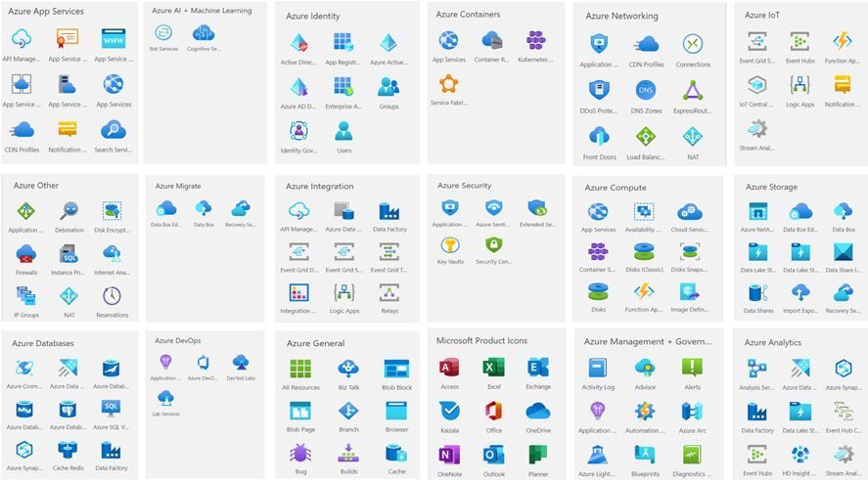This screenshot has height=480, width=868.
Task: Pick the All Resources grid icon
Action: [300, 369]
